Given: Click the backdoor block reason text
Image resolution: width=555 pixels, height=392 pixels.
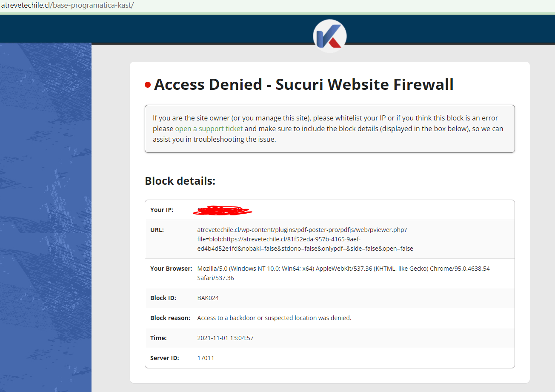Looking at the screenshot, I should [x=274, y=318].
